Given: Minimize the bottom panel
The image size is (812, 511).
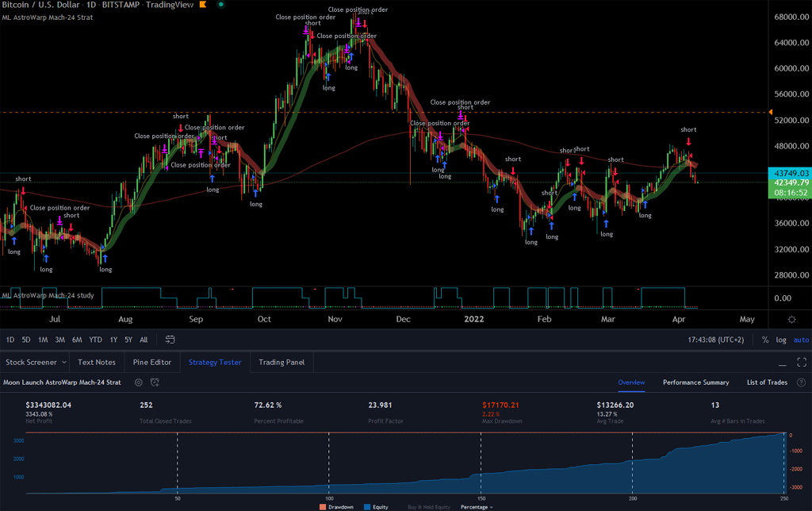Looking at the screenshot, I should [x=783, y=364].
